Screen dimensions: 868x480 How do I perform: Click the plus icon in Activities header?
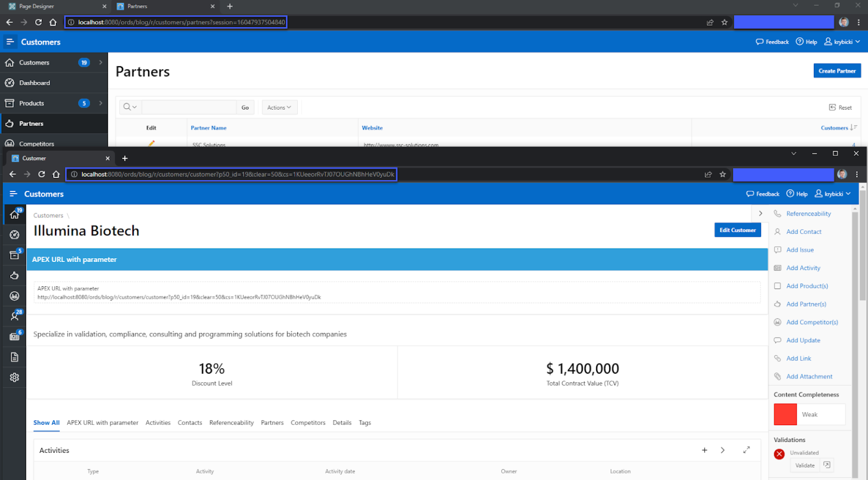(x=705, y=450)
